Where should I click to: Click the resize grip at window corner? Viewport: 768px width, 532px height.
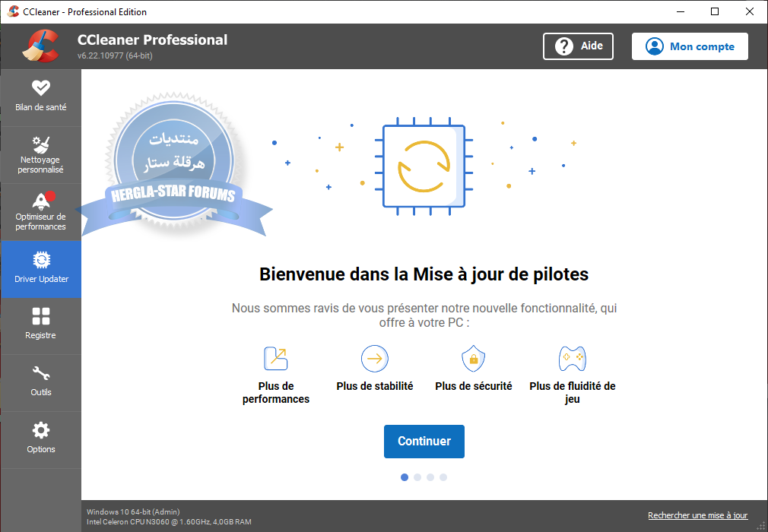762,526
